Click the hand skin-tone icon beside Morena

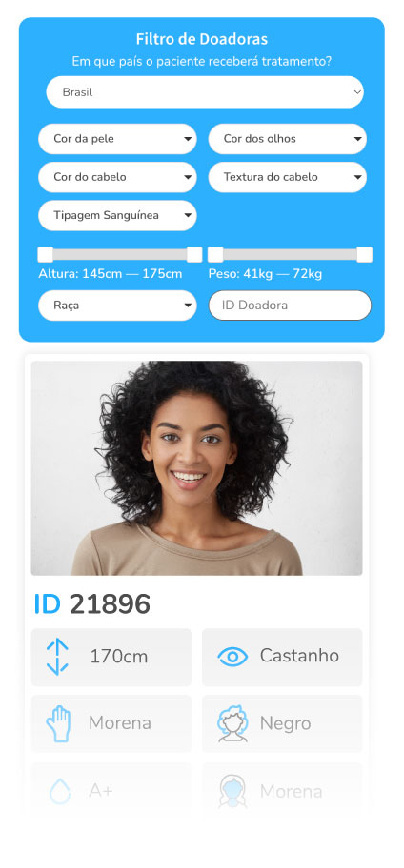(x=58, y=723)
